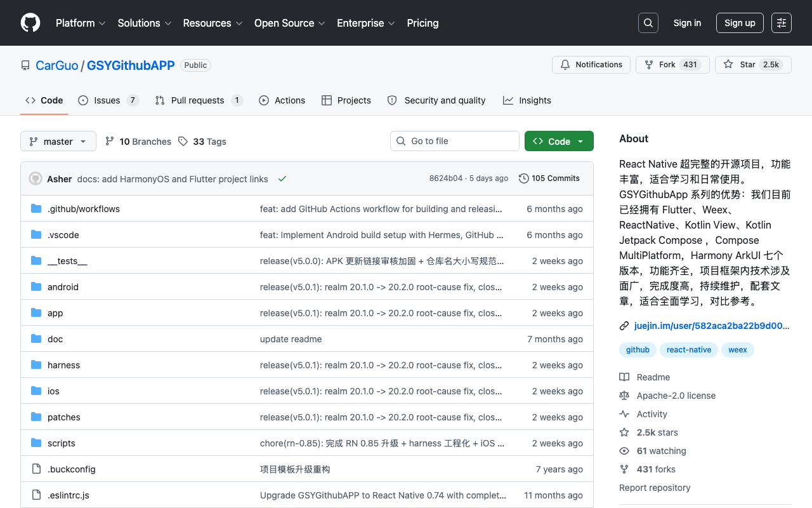Click the app folder icon
The image size is (812, 508).
36,313
